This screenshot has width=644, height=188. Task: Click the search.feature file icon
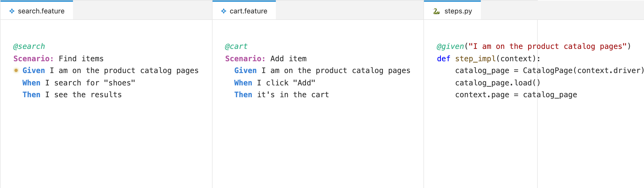pyautogui.click(x=12, y=11)
